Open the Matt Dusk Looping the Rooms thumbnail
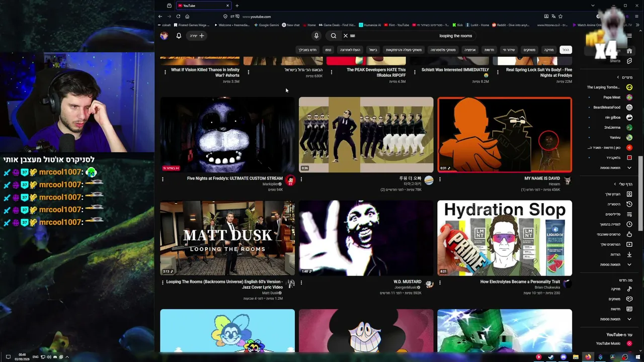The image size is (644, 362). pos(227,238)
